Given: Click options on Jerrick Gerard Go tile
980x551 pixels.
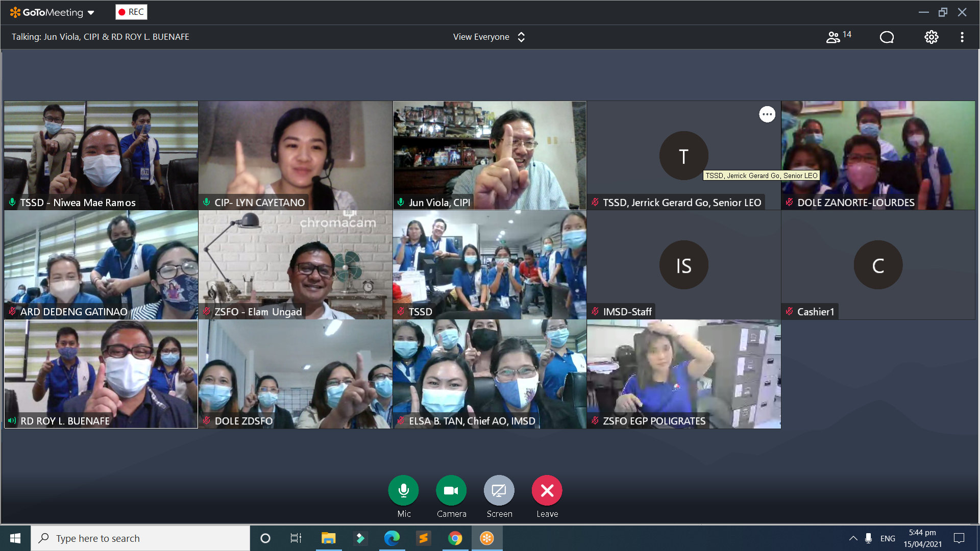Looking at the screenshot, I should click(x=767, y=114).
